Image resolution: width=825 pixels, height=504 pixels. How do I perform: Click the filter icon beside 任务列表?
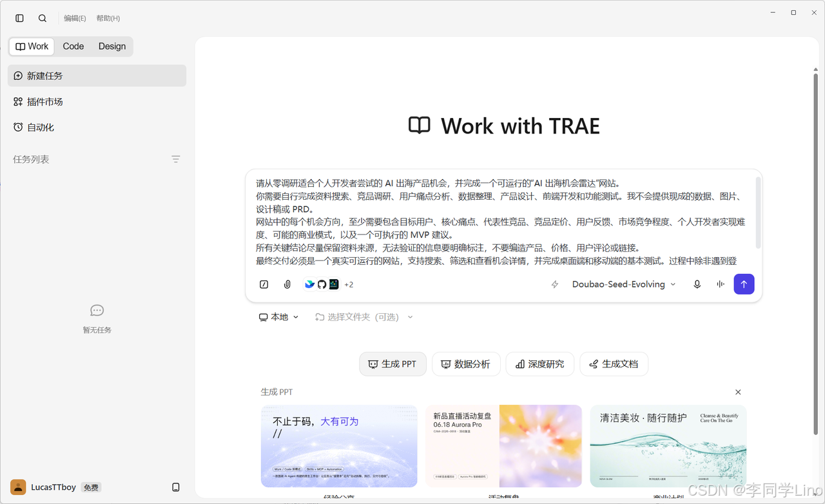point(176,159)
